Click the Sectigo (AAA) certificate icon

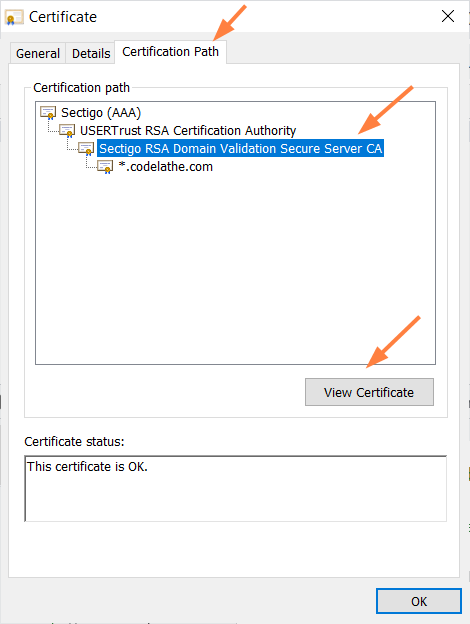[x=48, y=113]
